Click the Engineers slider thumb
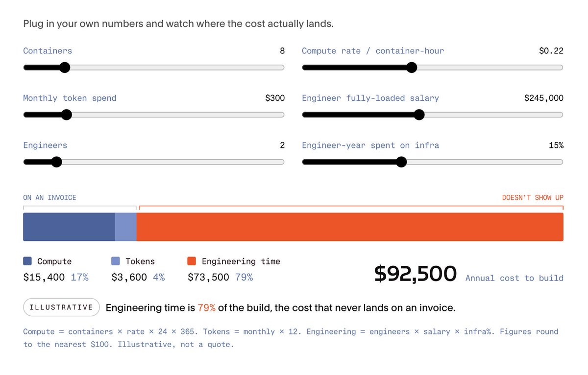Image resolution: width=588 pixels, height=375 pixels. (56, 162)
